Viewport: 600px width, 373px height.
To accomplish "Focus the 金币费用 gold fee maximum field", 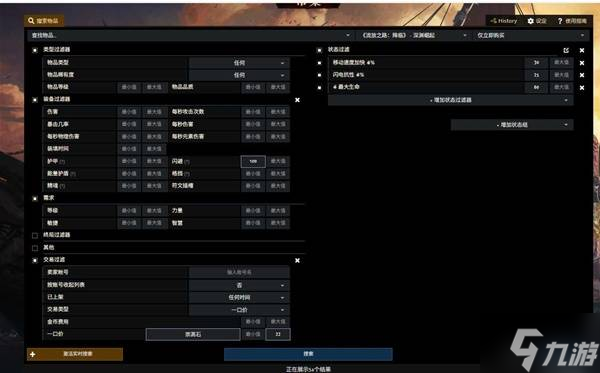I will pos(278,322).
